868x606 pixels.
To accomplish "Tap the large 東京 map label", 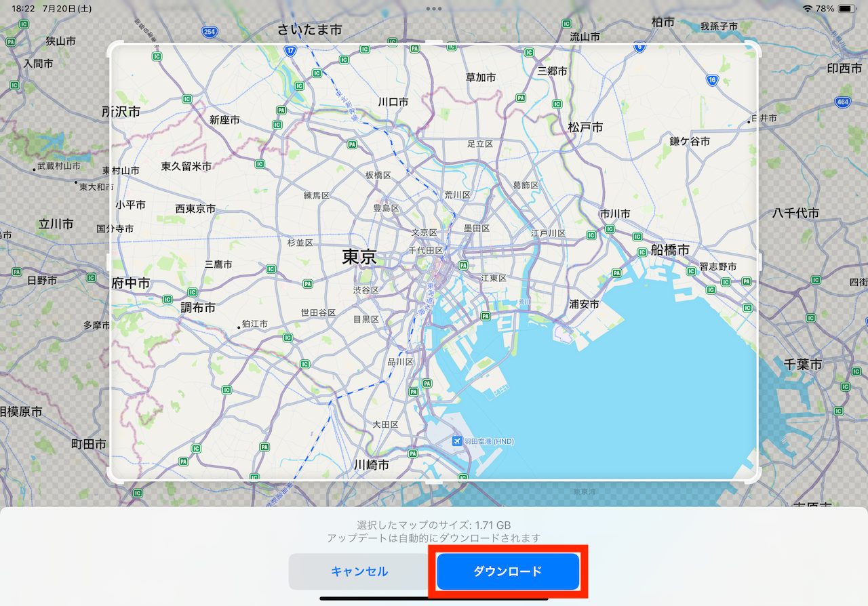I will pos(359,257).
